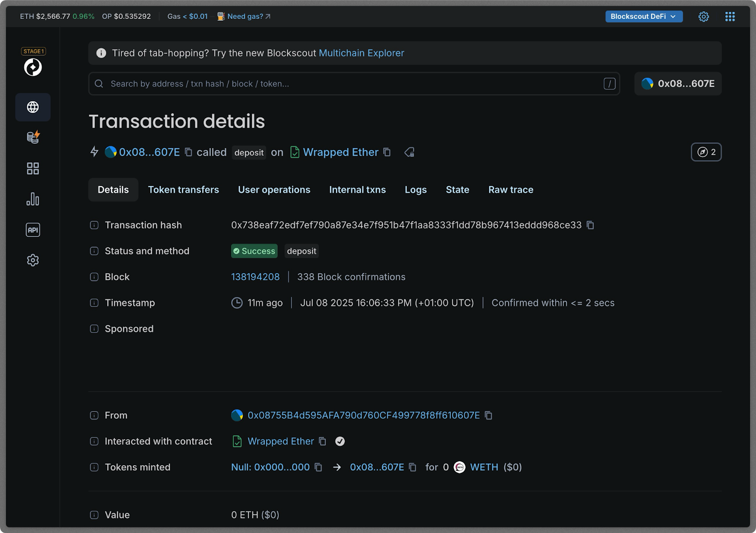This screenshot has width=756, height=533.
Task: Click the deposit method tag in the Status row
Action: pyautogui.click(x=301, y=251)
